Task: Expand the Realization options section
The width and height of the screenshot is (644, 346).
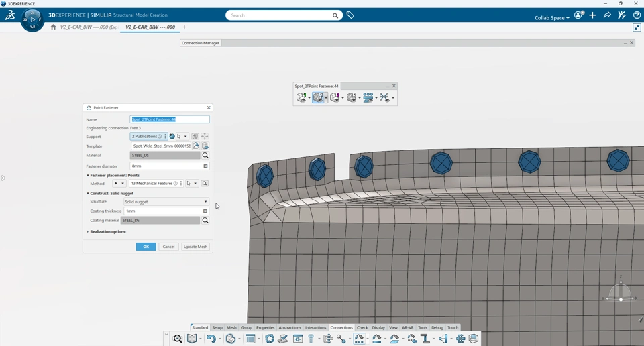Action: click(x=88, y=232)
